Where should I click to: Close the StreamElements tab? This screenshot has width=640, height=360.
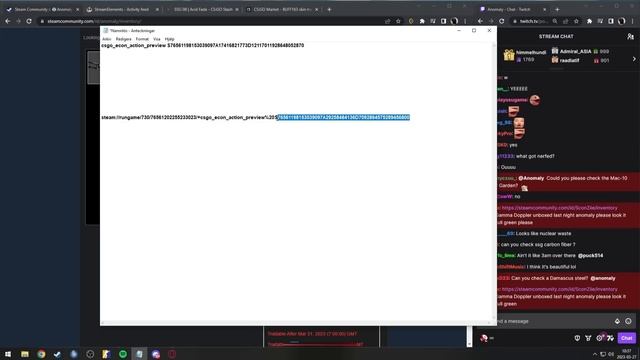pos(157,9)
